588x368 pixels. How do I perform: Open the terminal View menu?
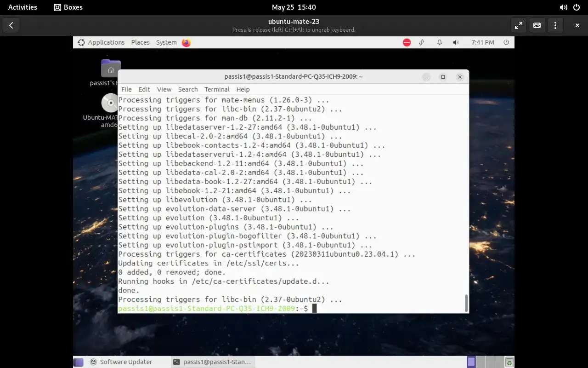[164, 89]
